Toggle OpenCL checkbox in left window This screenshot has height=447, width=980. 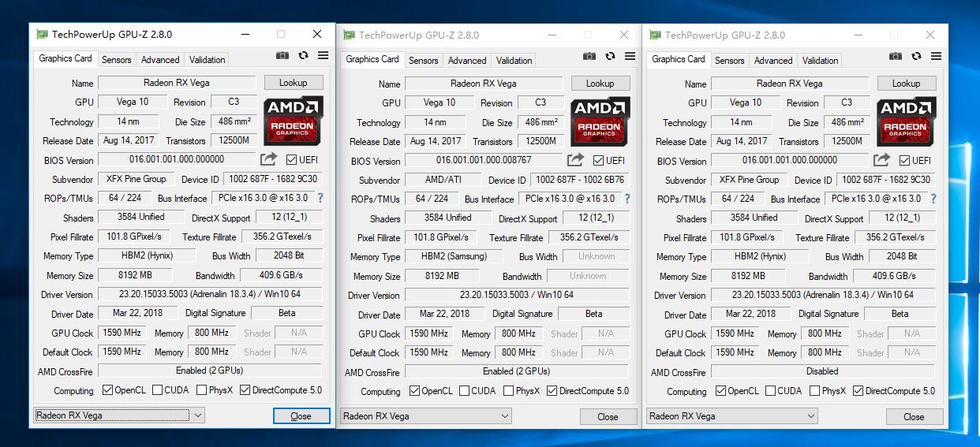(x=108, y=390)
